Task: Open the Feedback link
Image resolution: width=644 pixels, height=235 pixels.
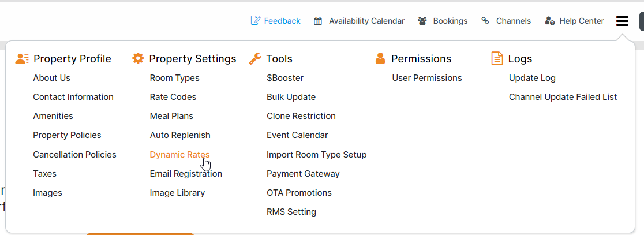Action: tap(282, 21)
